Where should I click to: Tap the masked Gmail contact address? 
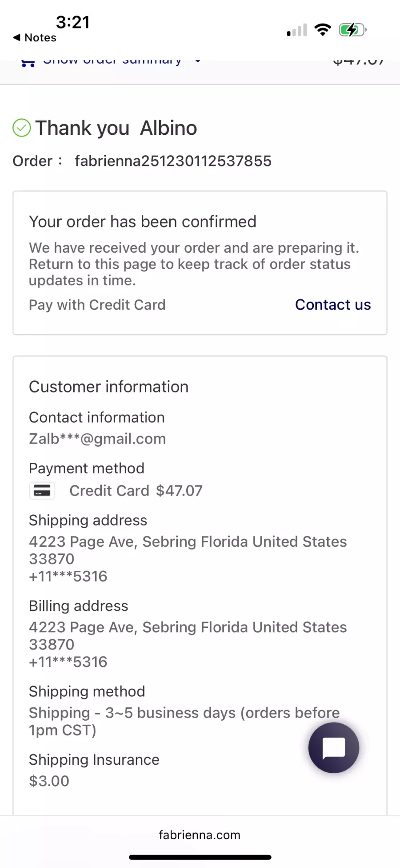tap(97, 439)
